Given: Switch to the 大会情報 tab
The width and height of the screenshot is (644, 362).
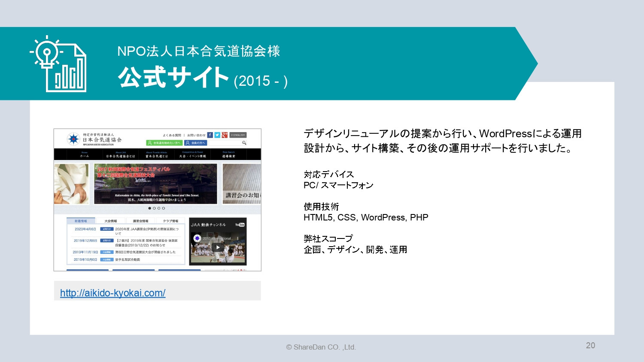Looking at the screenshot, I should coord(111,221).
